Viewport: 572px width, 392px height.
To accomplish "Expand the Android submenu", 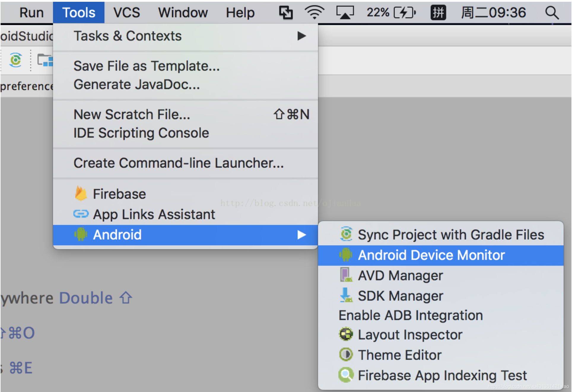I will point(117,234).
